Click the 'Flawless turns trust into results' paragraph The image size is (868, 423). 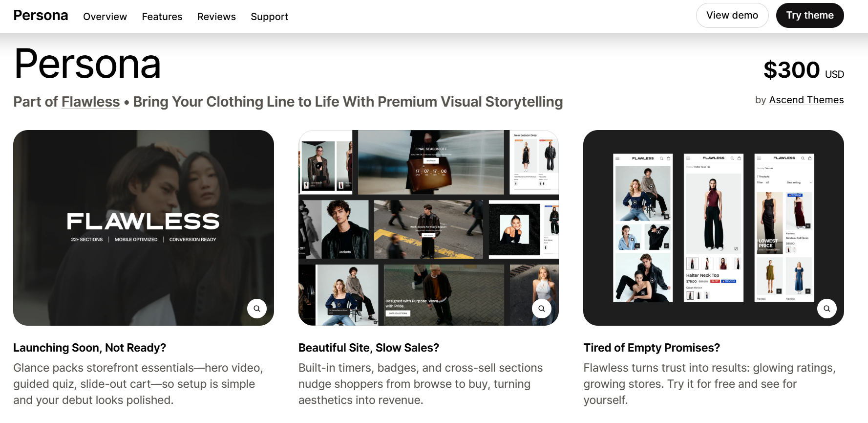(709, 384)
